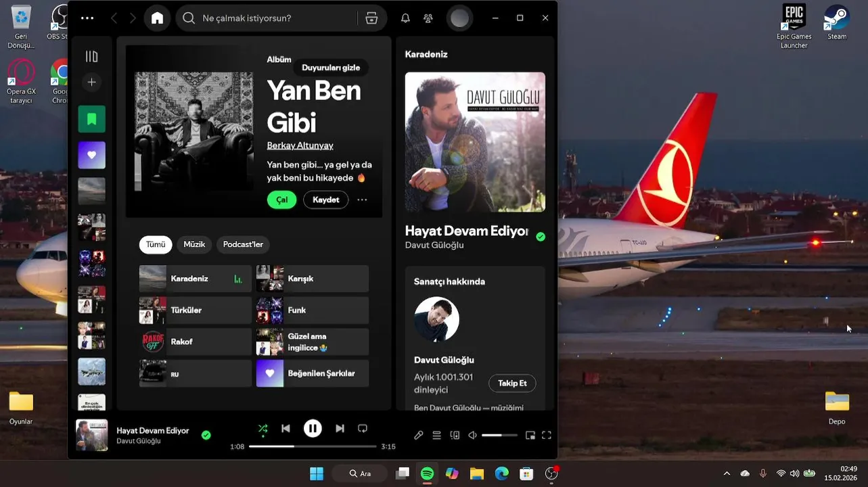
Task: Open the round Davut Güloğlu artist photo
Action: tap(436, 319)
